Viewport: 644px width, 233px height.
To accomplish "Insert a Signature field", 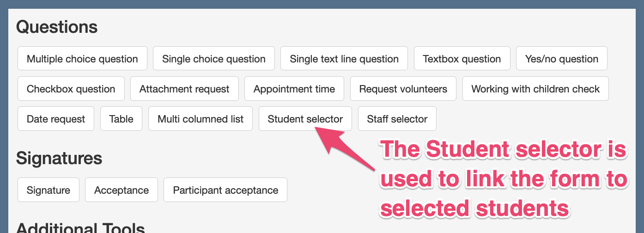I will [x=49, y=190].
